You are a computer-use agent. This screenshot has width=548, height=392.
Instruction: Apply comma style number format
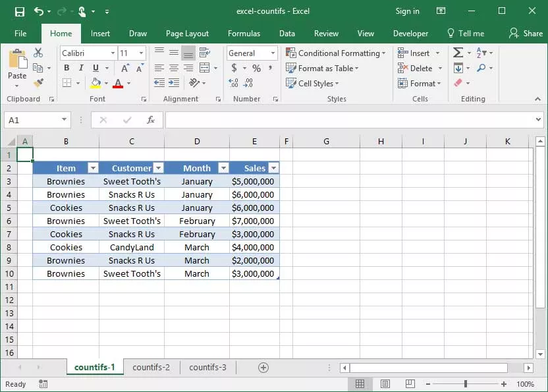pos(271,68)
